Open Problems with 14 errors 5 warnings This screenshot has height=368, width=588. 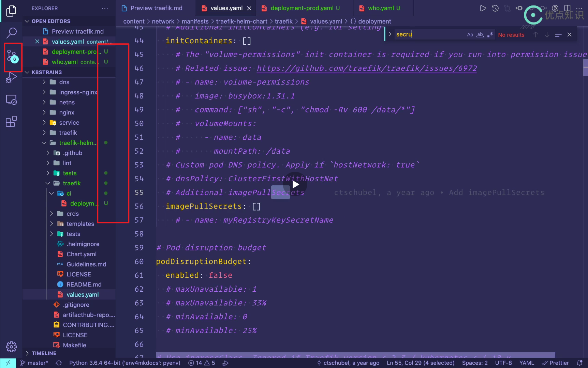[202, 363]
